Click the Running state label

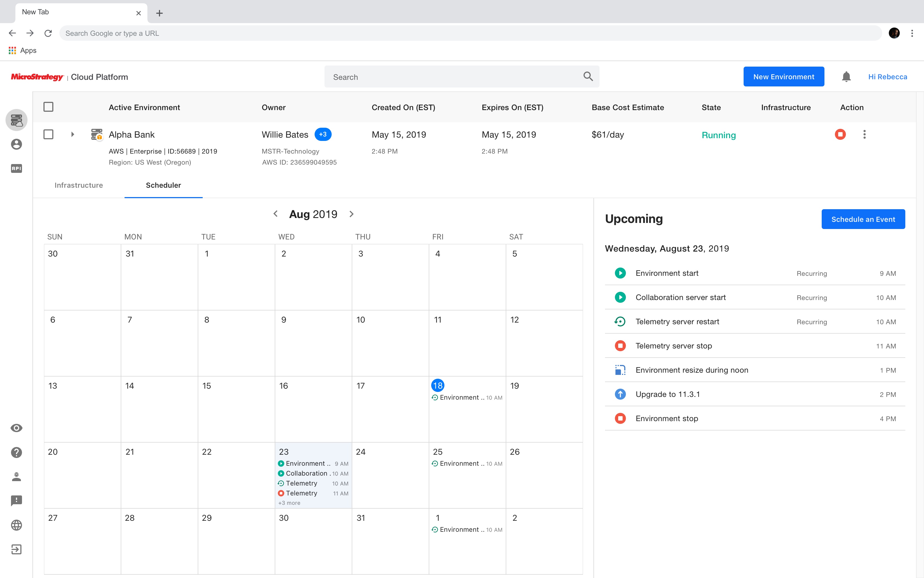tap(719, 135)
